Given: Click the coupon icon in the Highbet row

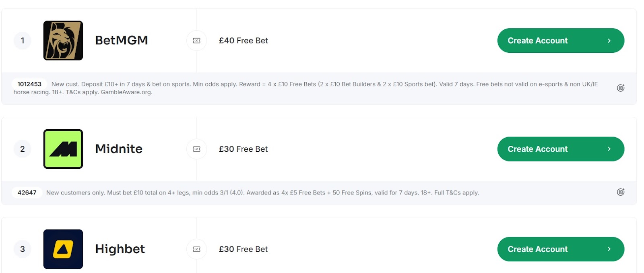Looking at the screenshot, I should pyautogui.click(x=196, y=249).
